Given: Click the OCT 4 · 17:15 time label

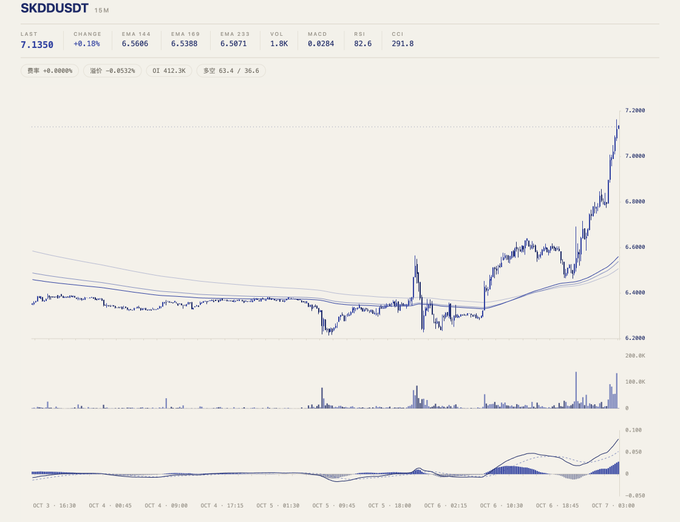Looking at the screenshot, I should 222,506.
